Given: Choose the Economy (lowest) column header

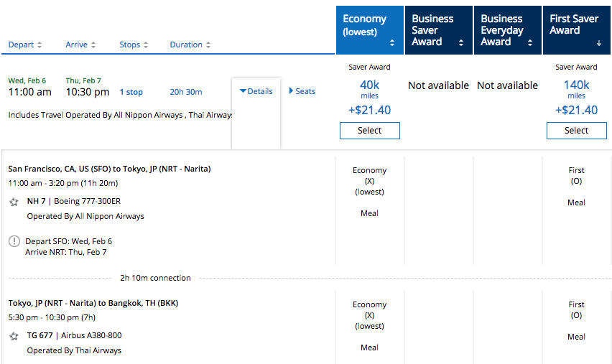Looking at the screenshot, I should tap(365, 25).
